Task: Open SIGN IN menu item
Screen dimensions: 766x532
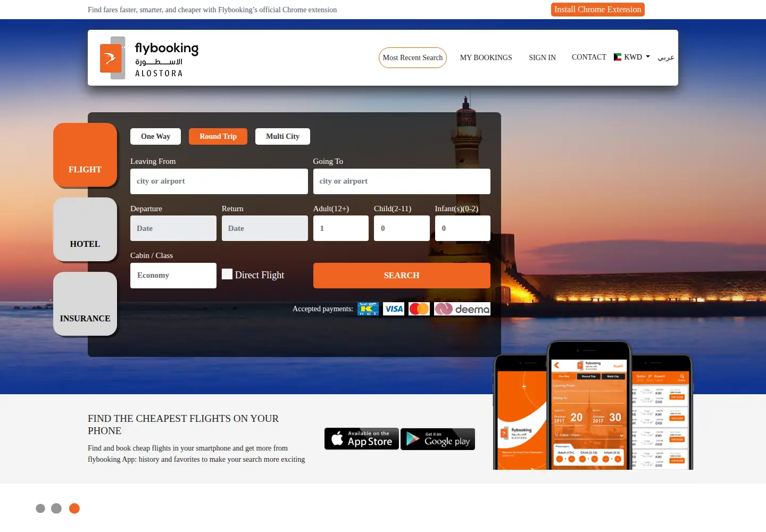Action: click(x=542, y=57)
